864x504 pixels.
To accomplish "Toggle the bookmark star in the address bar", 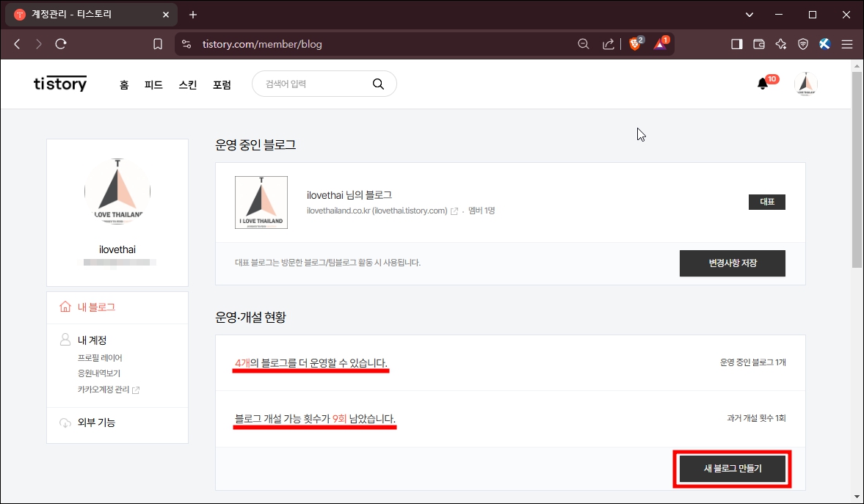I will [157, 43].
